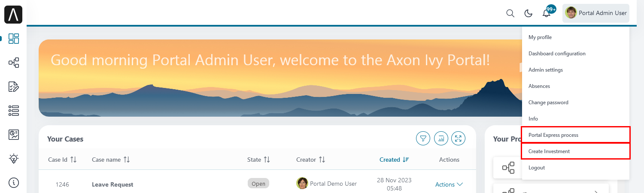The image size is (644, 193).
Task: Sort the table by Case Id column
Action: pyautogui.click(x=62, y=160)
